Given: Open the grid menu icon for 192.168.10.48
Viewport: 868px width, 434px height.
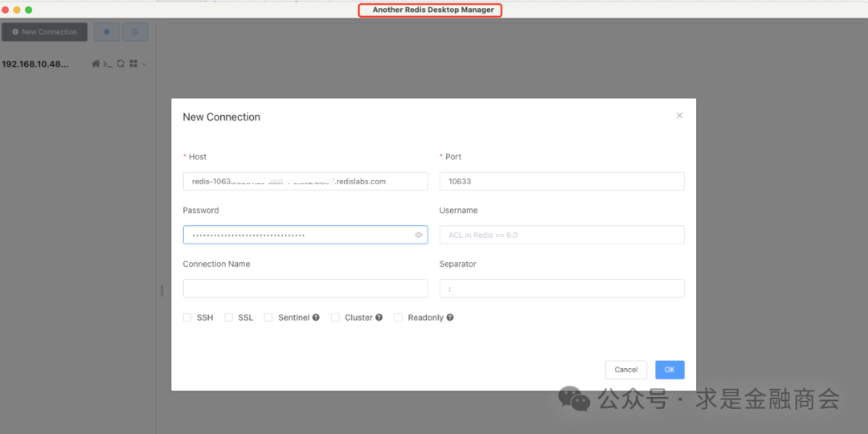Looking at the screenshot, I should [133, 64].
